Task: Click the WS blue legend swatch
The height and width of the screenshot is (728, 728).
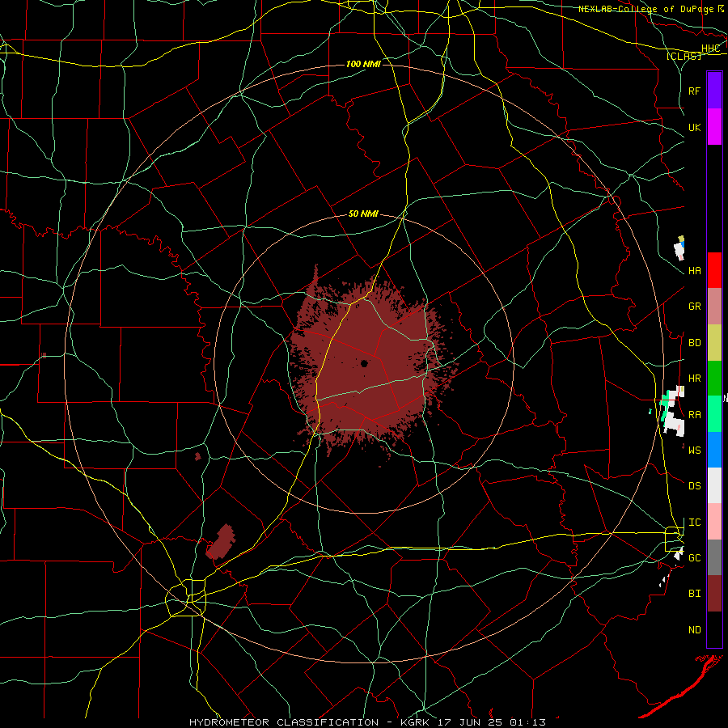Action: click(714, 450)
